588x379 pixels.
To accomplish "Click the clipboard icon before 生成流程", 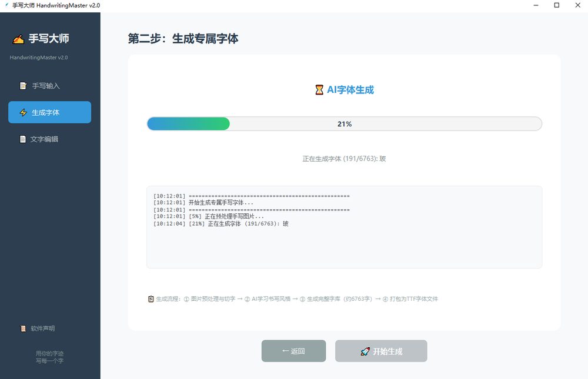I will click(x=151, y=298).
